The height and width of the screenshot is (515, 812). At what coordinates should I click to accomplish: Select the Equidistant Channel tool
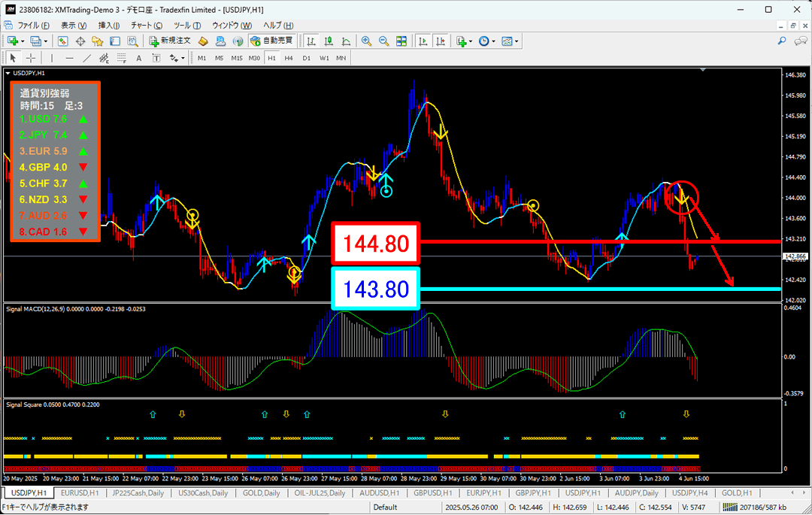(x=104, y=58)
